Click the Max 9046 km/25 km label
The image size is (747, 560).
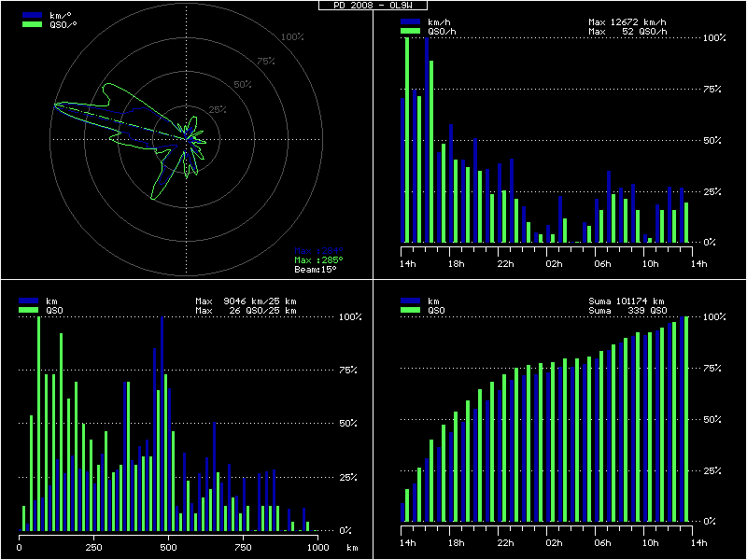pos(246,301)
